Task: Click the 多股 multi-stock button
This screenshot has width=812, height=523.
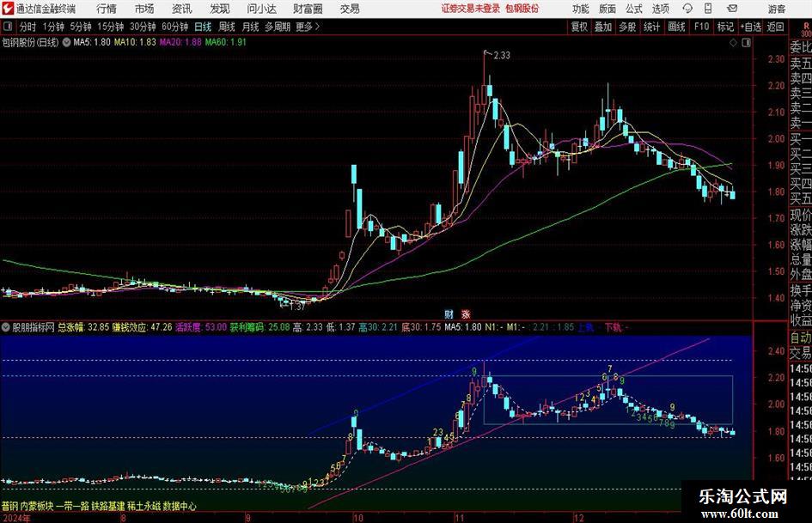Action: [627, 27]
